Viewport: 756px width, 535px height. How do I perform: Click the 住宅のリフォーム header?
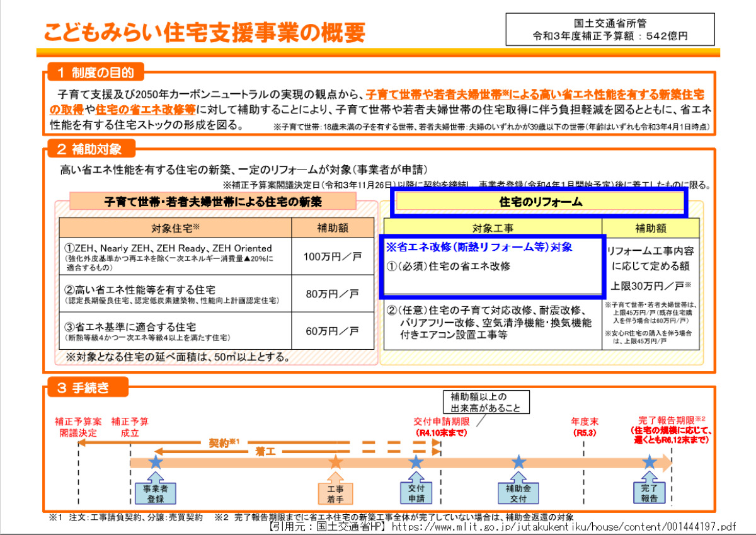click(x=541, y=202)
